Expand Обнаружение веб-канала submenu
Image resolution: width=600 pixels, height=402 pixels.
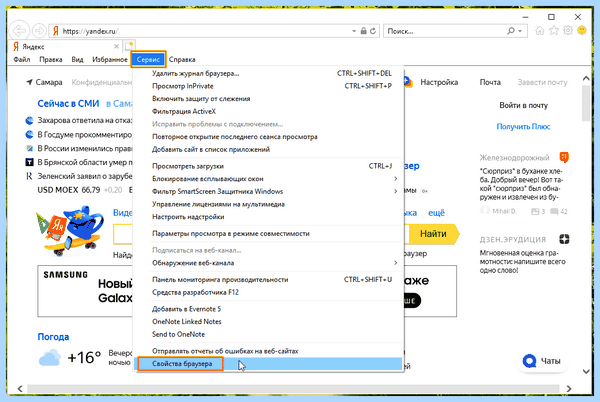[x=269, y=263]
